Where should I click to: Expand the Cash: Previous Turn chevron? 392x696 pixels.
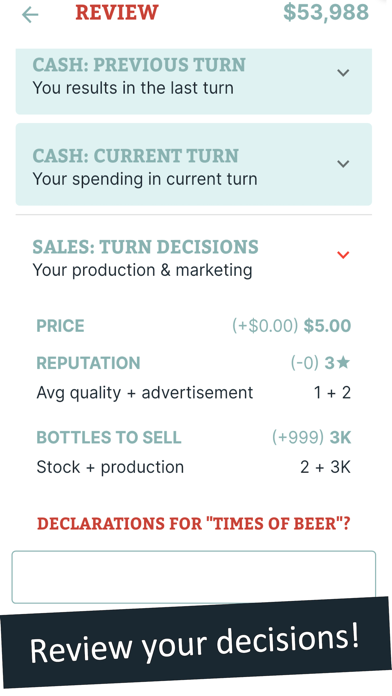point(343,73)
